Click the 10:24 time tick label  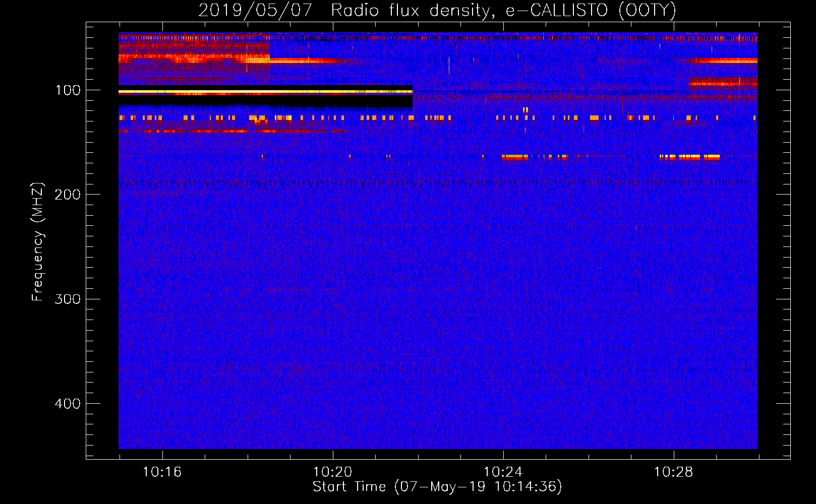[503, 472]
